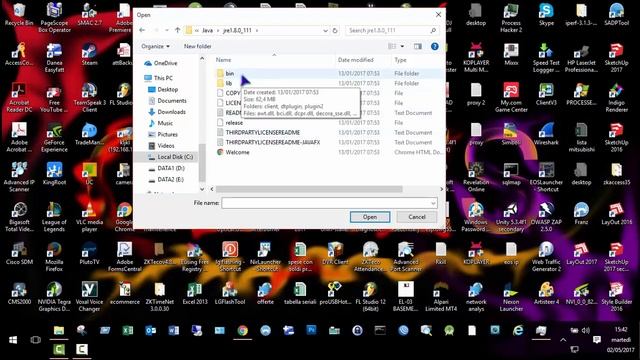Viewport: 640px width, 360px height.
Task: Sort by Name column header
Action: pyautogui.click(x=223, y=60)
